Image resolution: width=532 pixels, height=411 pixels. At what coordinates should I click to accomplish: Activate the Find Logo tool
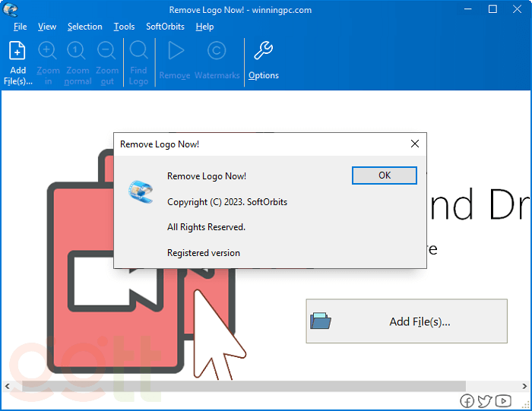click(138, 52)
